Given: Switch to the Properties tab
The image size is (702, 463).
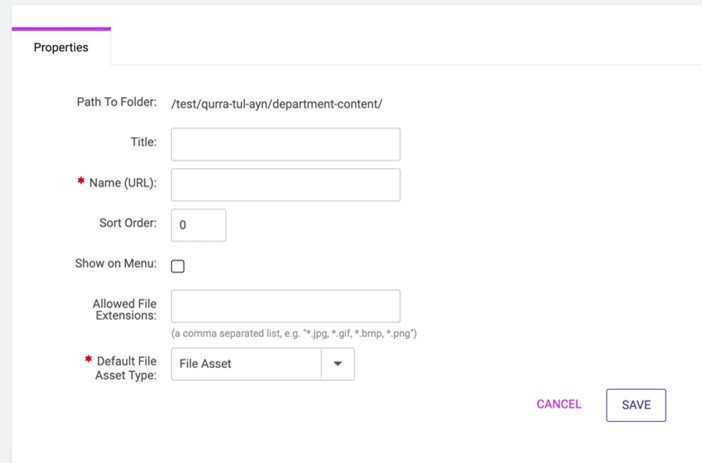Looking at the screenshot, I should [x=61, y=47].
